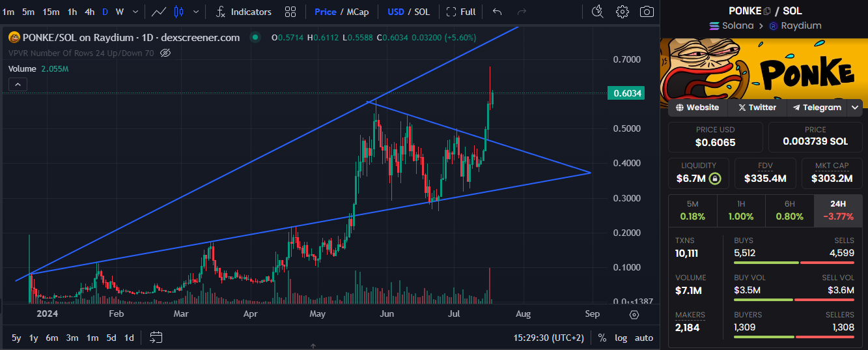Open chart settings gear icon
Image resolution: width=868 pixels, height=350 pixels.
623,11
